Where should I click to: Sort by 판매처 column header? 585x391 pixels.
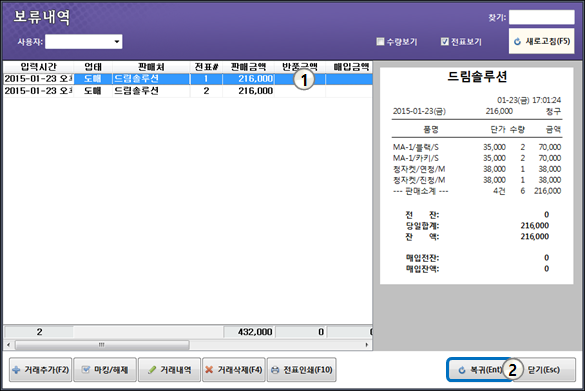tap(151, 67)
